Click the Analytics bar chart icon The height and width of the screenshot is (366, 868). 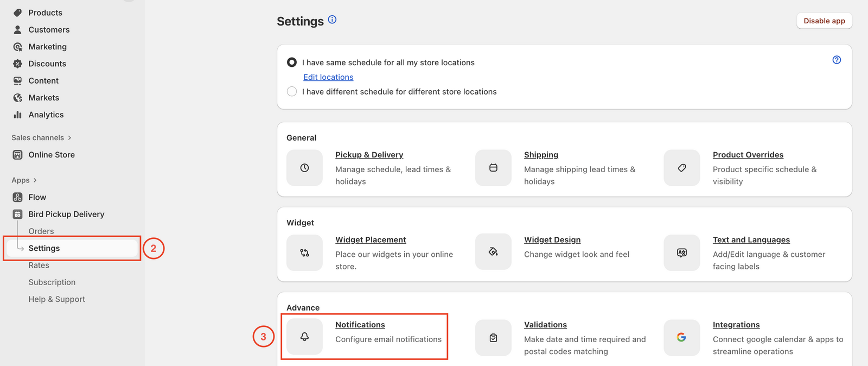pos(18,115)
